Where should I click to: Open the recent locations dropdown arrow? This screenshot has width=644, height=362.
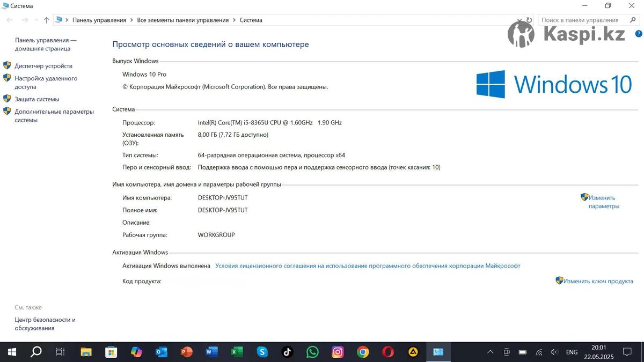pyautogui.click(x=36, y=20)
